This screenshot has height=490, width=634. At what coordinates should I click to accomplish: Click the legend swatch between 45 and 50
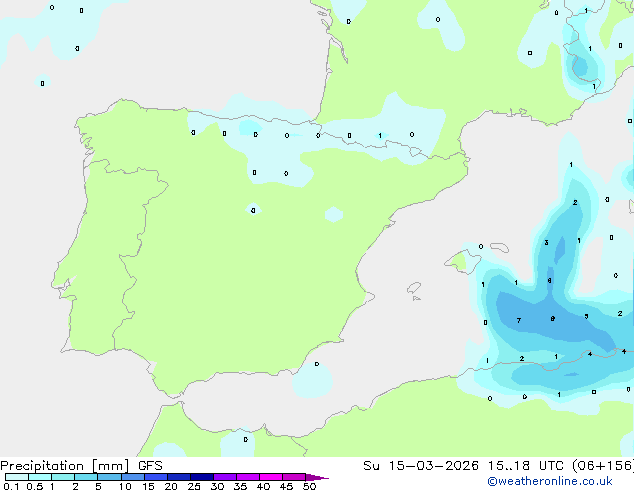pyautogui.click(x=294, y=477)
